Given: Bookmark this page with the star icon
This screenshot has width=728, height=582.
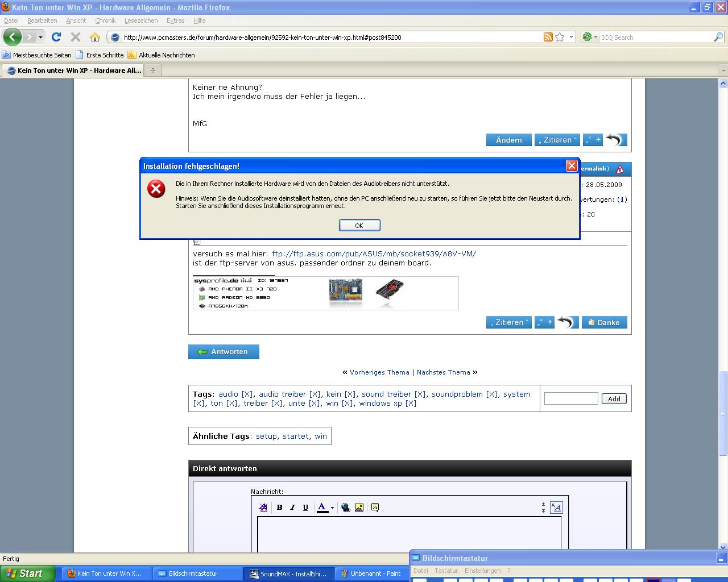Looking at the screenshot, I should coord(560,37).
